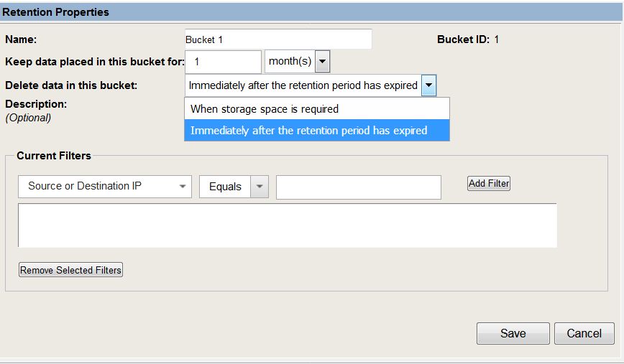This screenshot has height=364, width=624.
Task: Select highlighted Immediately after retention period expired option
Action: (317, 131)
